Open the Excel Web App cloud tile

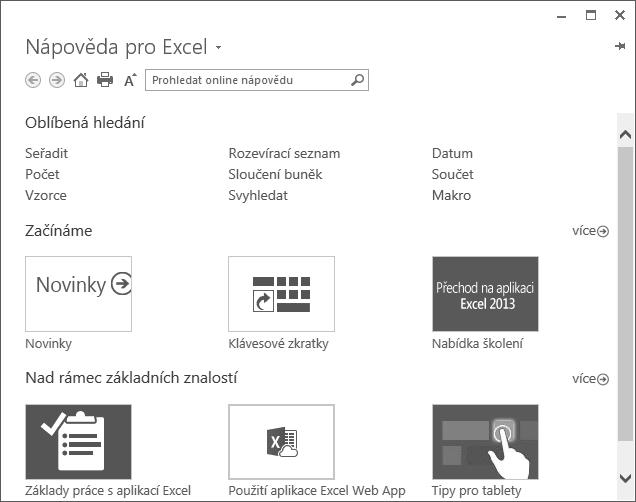[281, 442]
